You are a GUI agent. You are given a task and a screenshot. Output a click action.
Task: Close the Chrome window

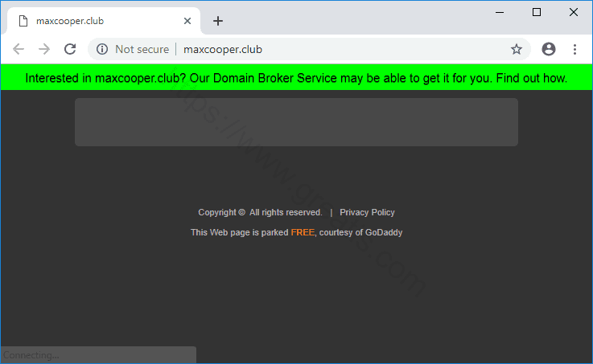click(x=574, y=13)
